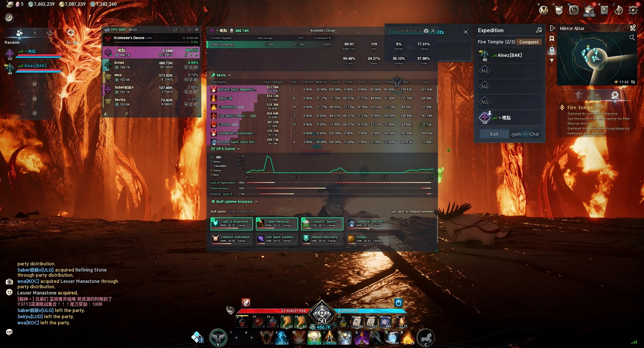Open the G-key shop coin icon

[x=543, y=10]
